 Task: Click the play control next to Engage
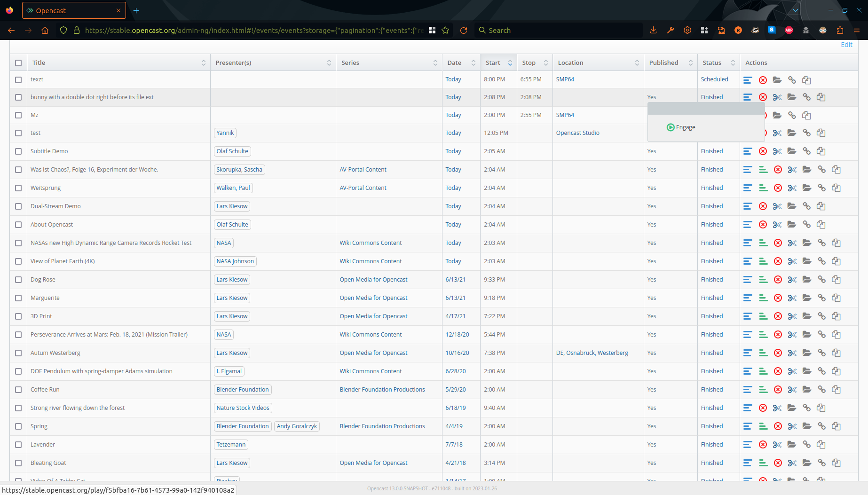670,127
